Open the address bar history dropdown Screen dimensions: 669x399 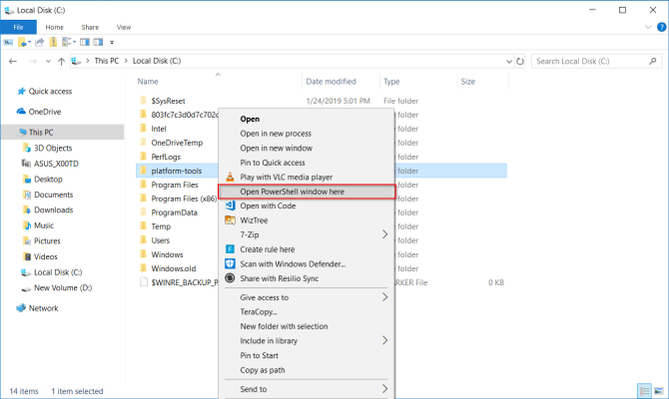509,61
